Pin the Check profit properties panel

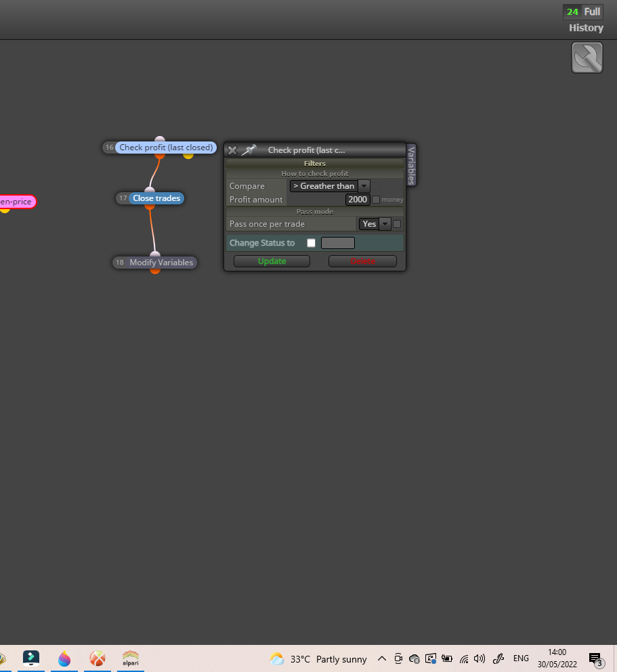pos(249,150)
